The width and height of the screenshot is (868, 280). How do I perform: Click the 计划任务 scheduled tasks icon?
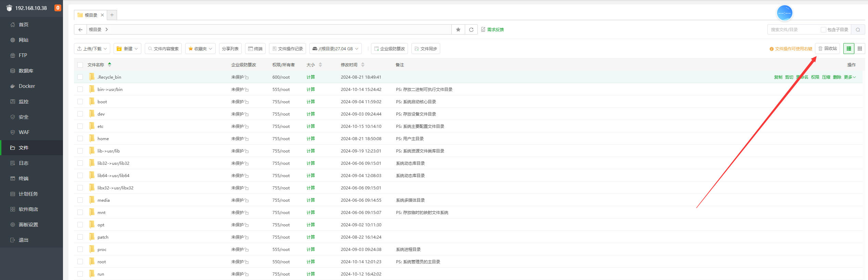13,194
